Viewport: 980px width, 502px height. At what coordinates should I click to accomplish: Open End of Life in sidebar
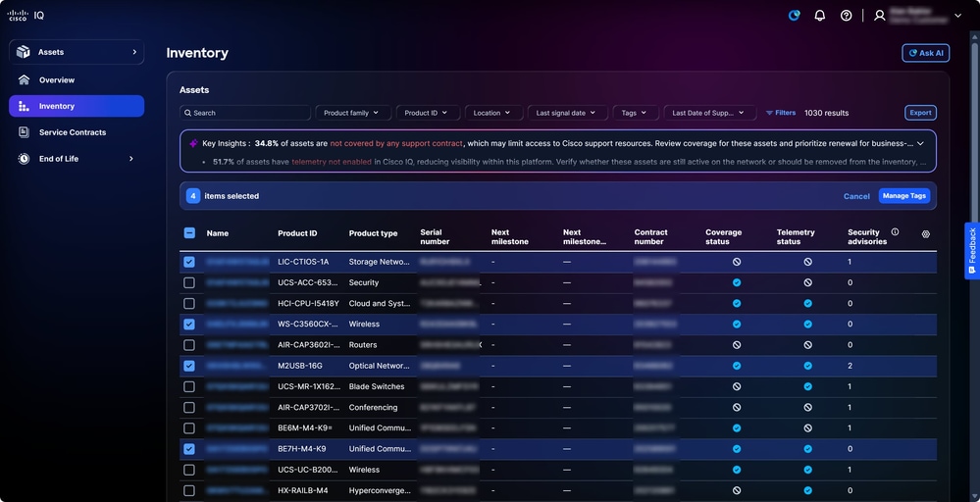point(77,159)
